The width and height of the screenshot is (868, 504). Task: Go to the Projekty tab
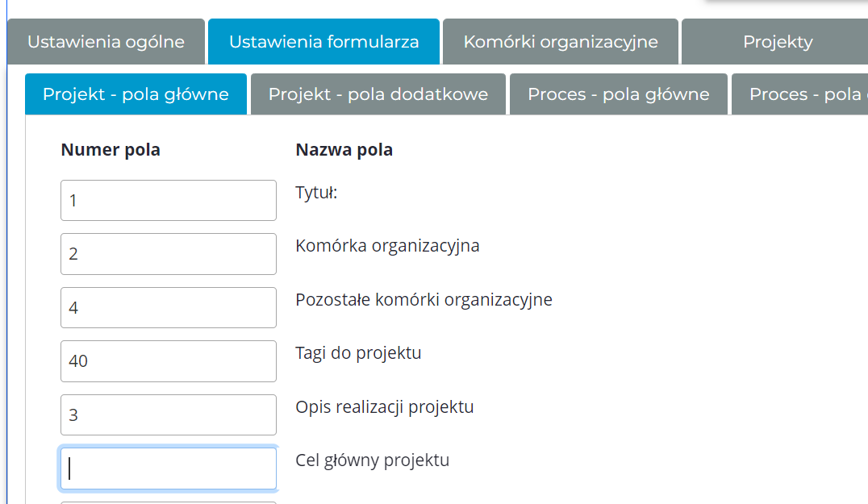(x=777, y=42)
